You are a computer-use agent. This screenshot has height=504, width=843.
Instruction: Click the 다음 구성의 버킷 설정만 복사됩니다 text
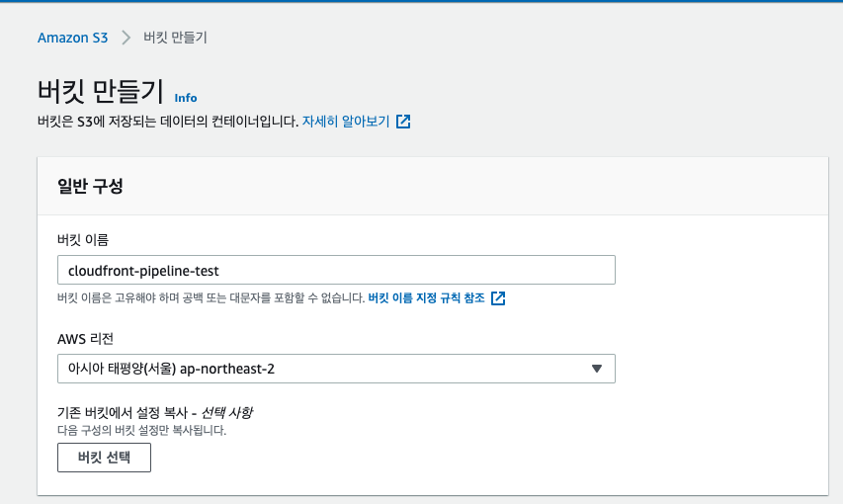[142, 430]
